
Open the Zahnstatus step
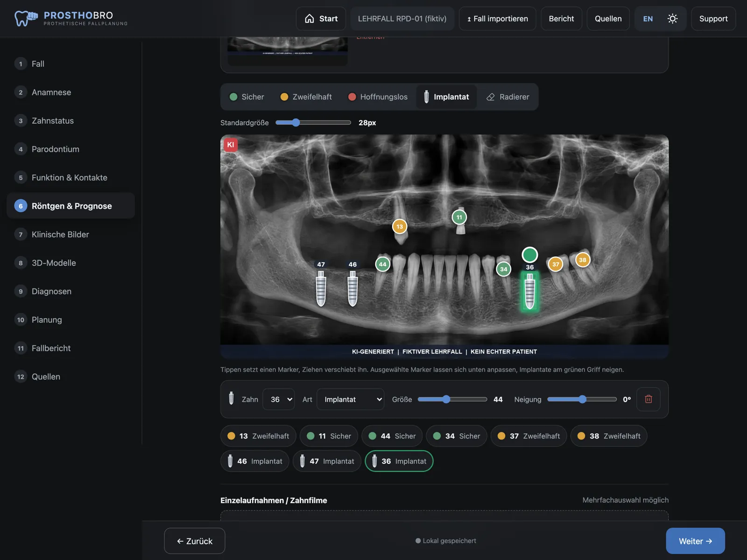[71, 121]
